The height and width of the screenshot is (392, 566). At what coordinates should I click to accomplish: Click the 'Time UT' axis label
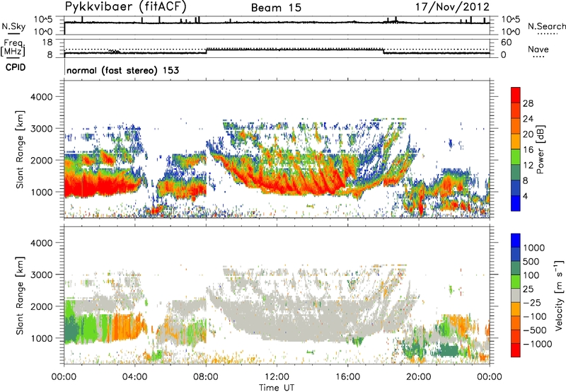click(x=277, y=388)
